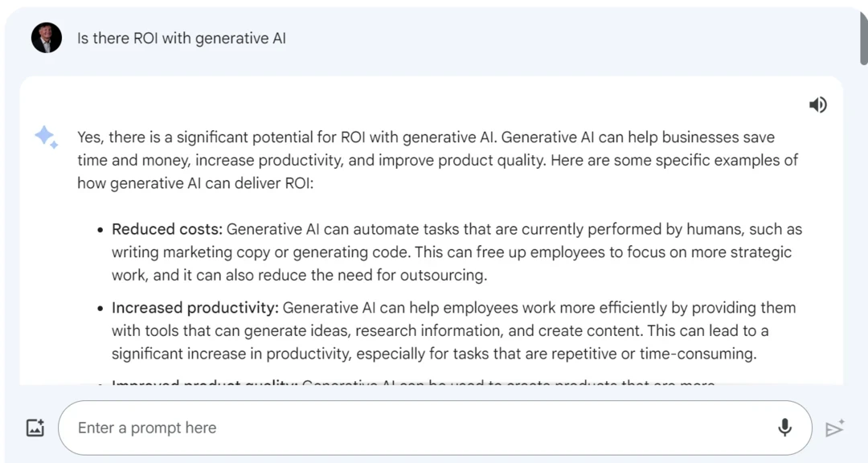Image resolution: width=868 pixels, height=463 pixels.
Task: Click the bold "Increased productivity:" heading
Action: click(195, 308)
